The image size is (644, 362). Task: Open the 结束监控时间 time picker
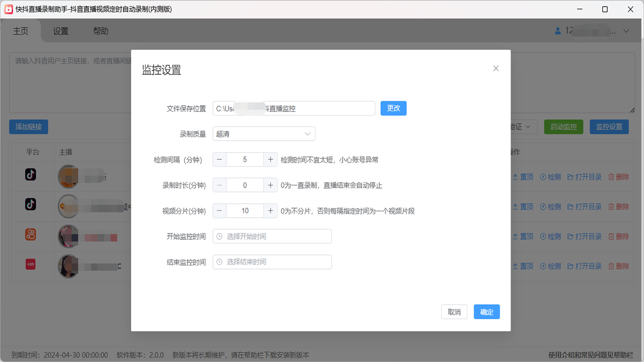(x=272, y=262)
